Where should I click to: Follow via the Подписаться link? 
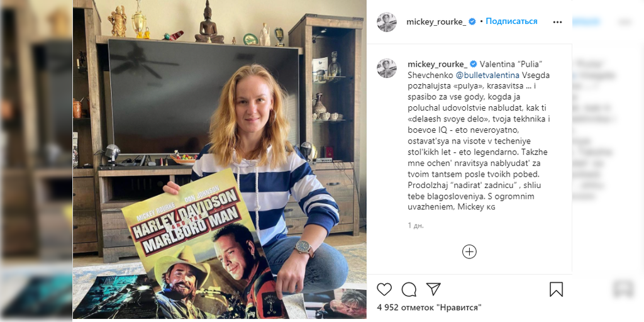[511, 21]
